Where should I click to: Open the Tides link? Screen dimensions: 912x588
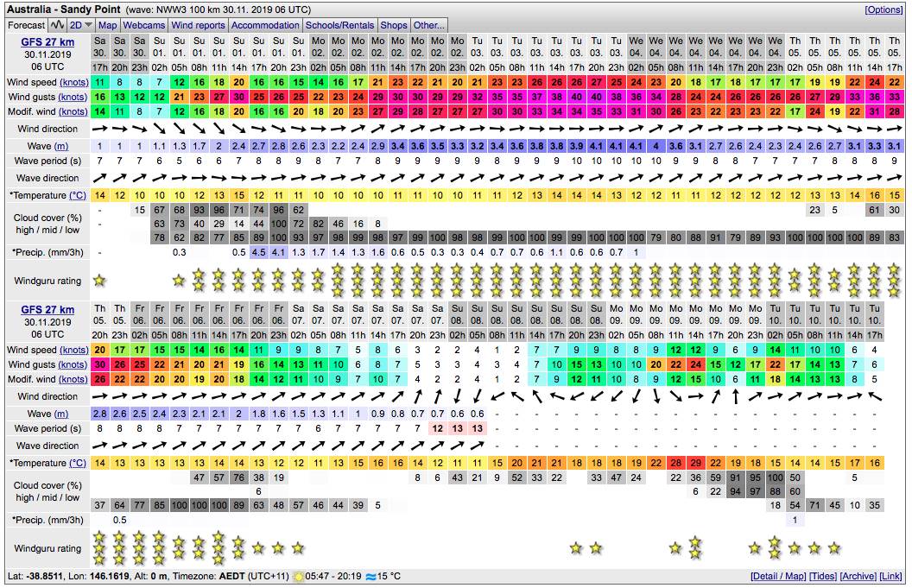tap(822, 576)
